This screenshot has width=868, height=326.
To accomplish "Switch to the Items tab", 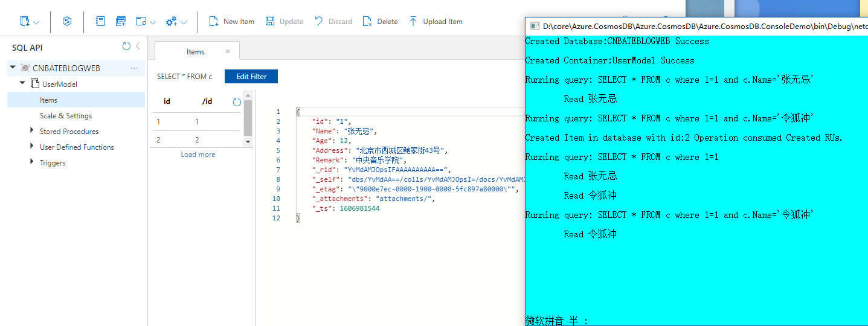I will point(195,51).
